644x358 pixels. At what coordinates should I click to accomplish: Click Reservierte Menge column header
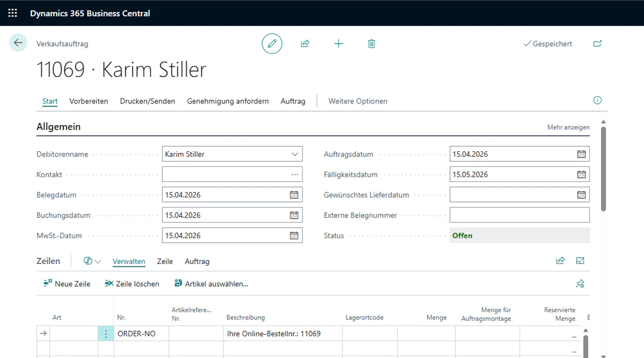(560, 314)
